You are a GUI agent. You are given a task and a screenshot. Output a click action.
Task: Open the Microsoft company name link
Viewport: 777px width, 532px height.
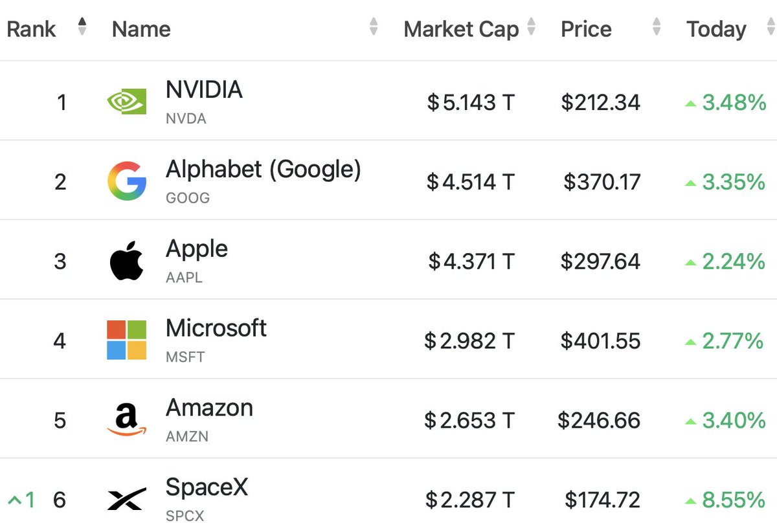tap(216, 328)
